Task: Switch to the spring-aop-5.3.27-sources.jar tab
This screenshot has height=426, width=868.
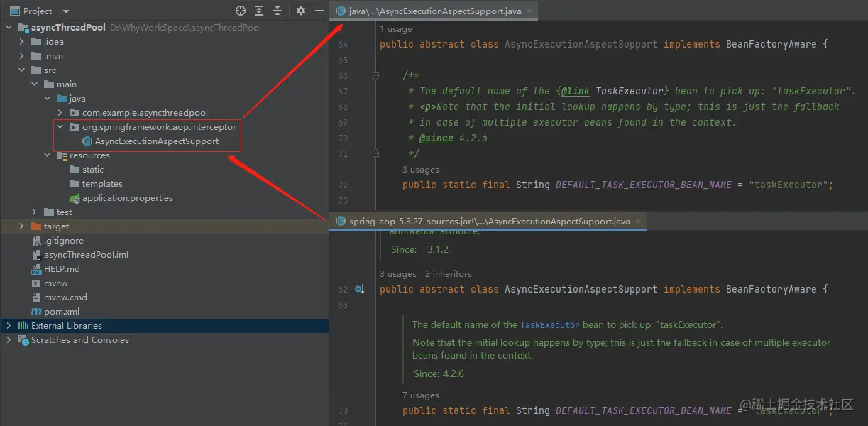Action: [489, 222]
